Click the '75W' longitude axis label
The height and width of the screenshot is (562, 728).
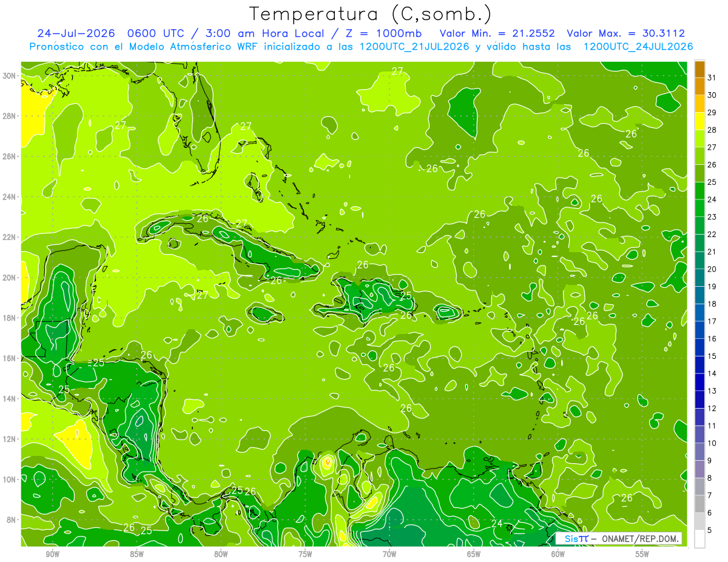(305, 554)
